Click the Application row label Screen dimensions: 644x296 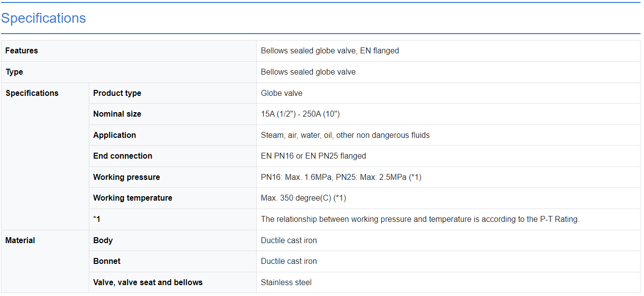tap(114, 135)
